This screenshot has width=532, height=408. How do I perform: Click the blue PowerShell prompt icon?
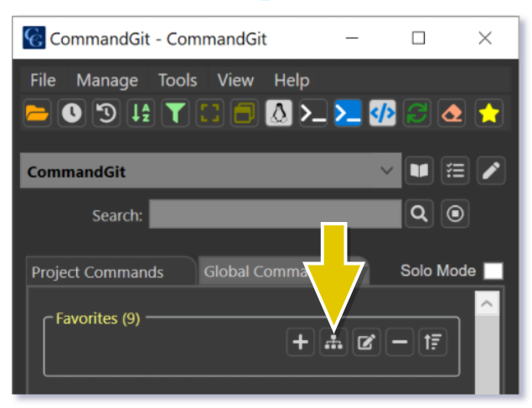(x=348, y=113)
